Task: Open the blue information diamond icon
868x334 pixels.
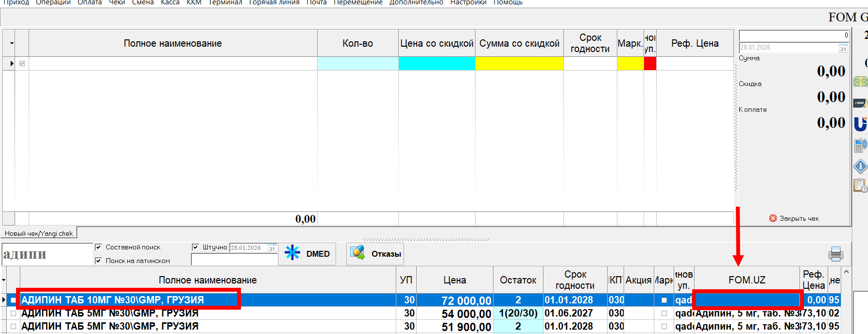Action: 861,167
